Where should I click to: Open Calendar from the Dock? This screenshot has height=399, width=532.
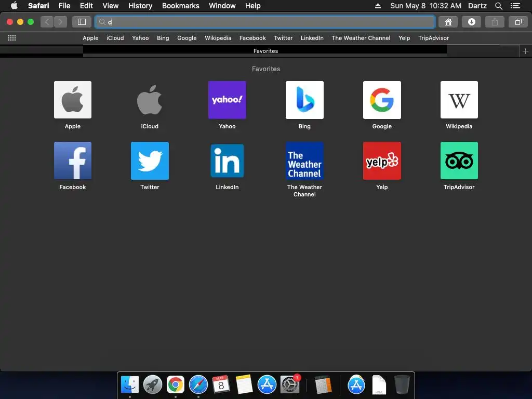pos(221,385)
